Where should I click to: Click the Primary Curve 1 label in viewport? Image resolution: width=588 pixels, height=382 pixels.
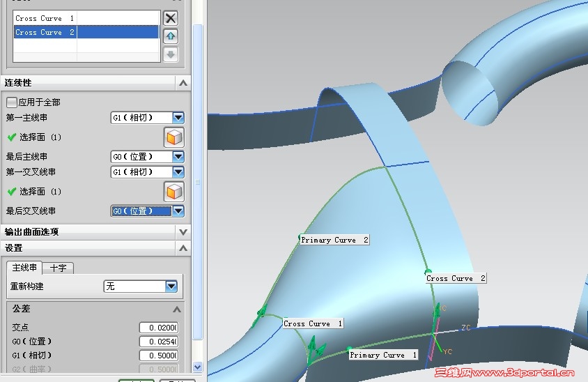[x=383, y=355]
